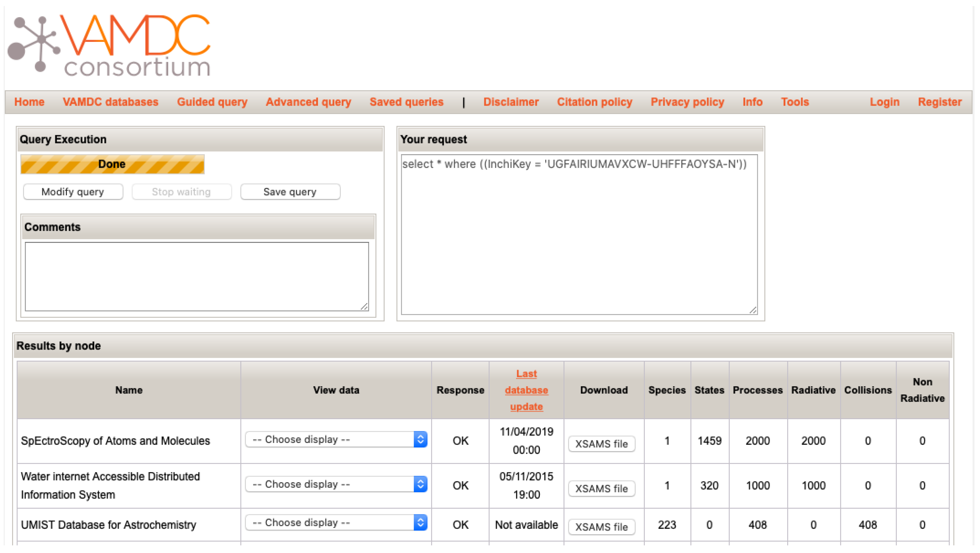This screenshot has height=553, width=980.
Task: Click the Modify query button
Action: pyautogui.click(x=73, y=192)
